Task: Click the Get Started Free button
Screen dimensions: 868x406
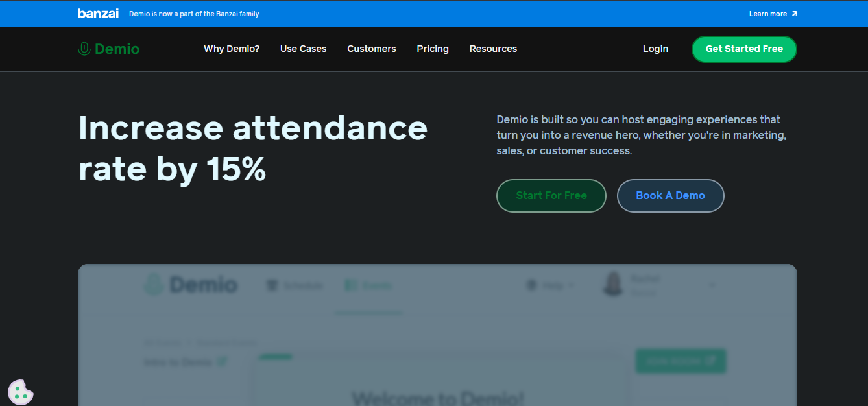Action: coord(744,49)
